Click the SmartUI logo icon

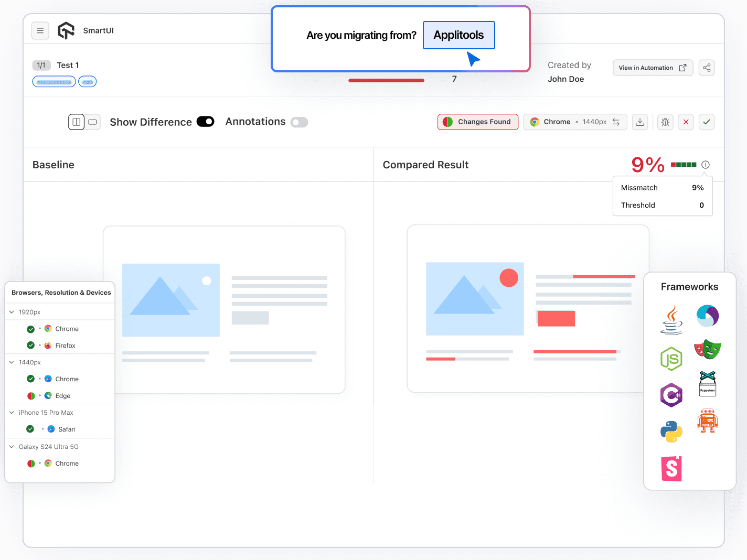click(x=66, y=30)
